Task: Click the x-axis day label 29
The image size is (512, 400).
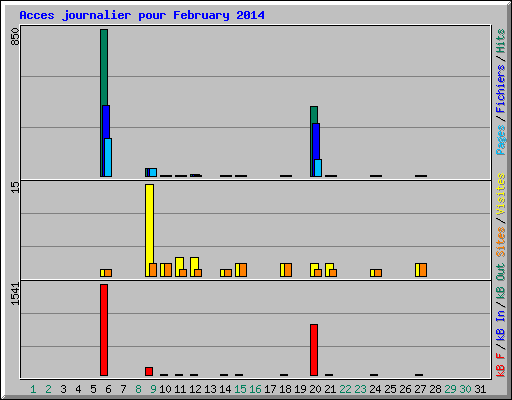Action: [x=450, y=389]
